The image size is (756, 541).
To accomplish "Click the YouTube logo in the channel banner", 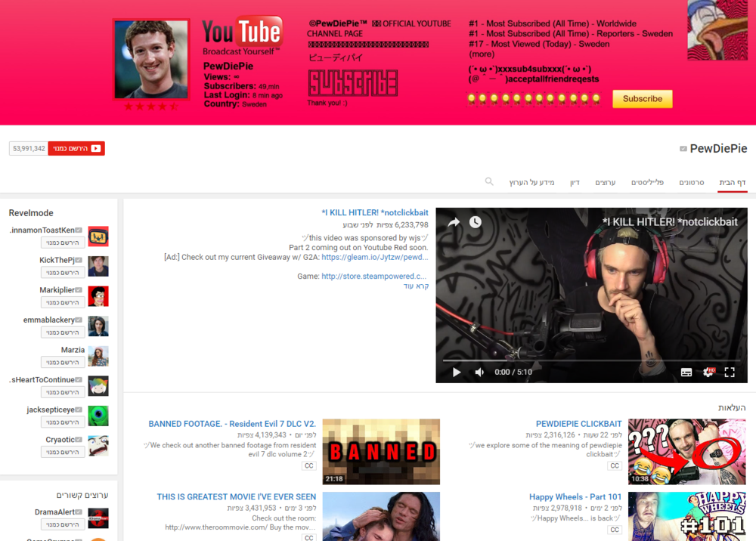I will click(242, 33).
